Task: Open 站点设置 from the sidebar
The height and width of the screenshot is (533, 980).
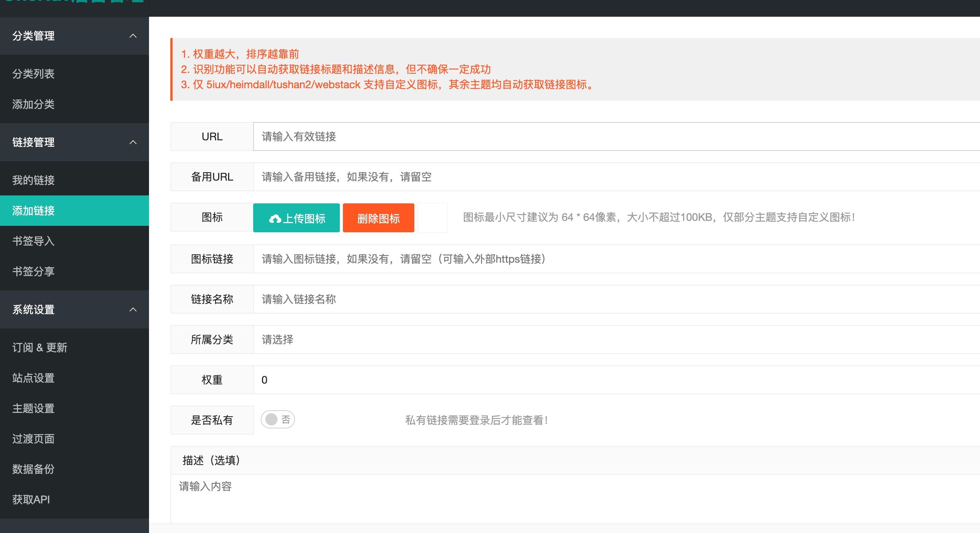Action: click(33, 378)
